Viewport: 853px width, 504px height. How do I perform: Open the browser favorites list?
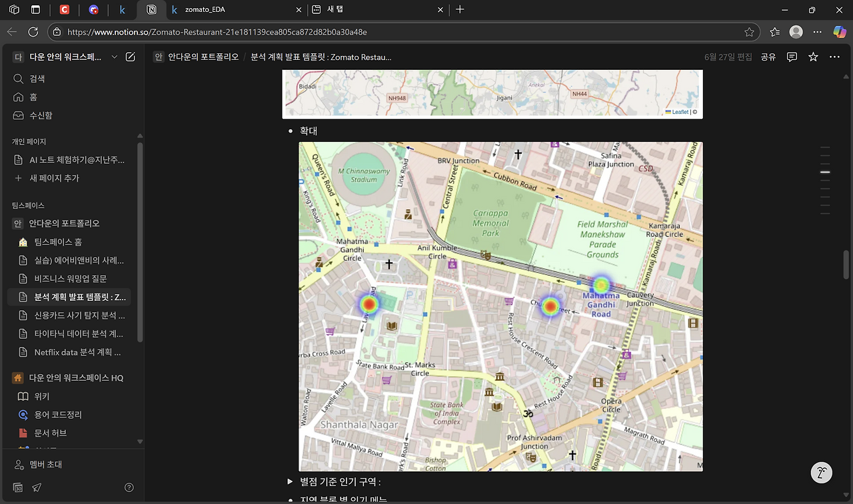(774, 31)
